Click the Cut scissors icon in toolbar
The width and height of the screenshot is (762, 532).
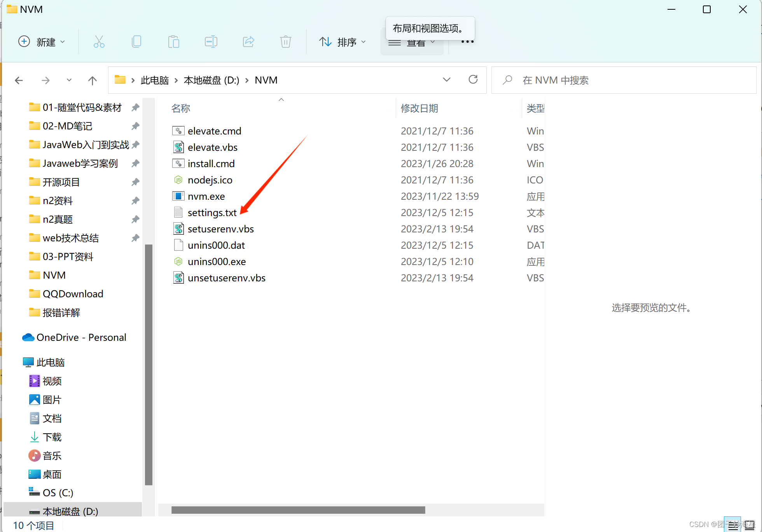click(99, 42)
